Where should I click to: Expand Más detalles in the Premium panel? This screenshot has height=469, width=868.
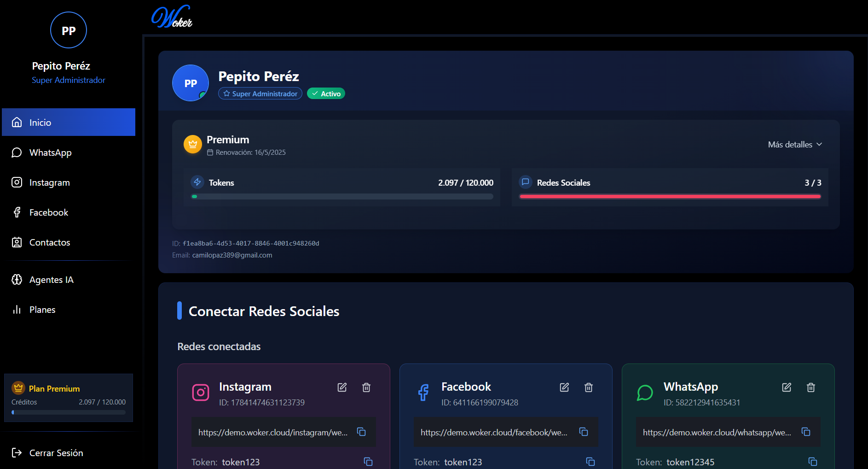pos(795,144)
